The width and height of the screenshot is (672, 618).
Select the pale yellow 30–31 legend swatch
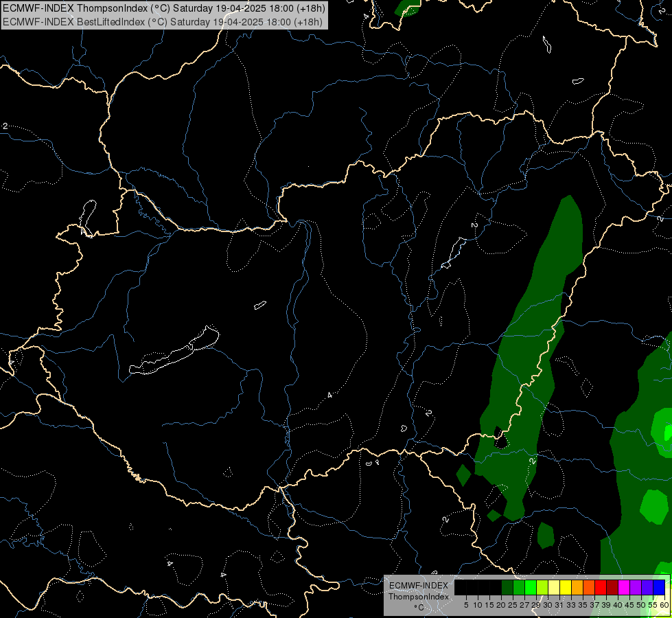554,587
